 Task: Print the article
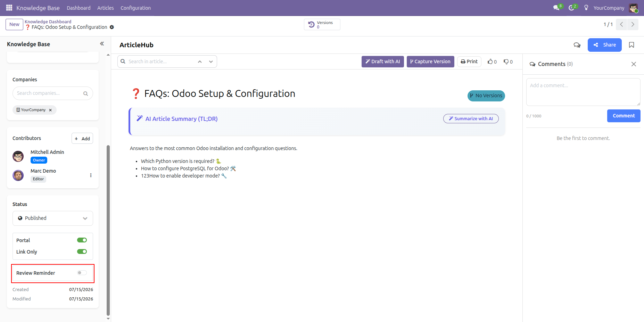pos(469,61)
